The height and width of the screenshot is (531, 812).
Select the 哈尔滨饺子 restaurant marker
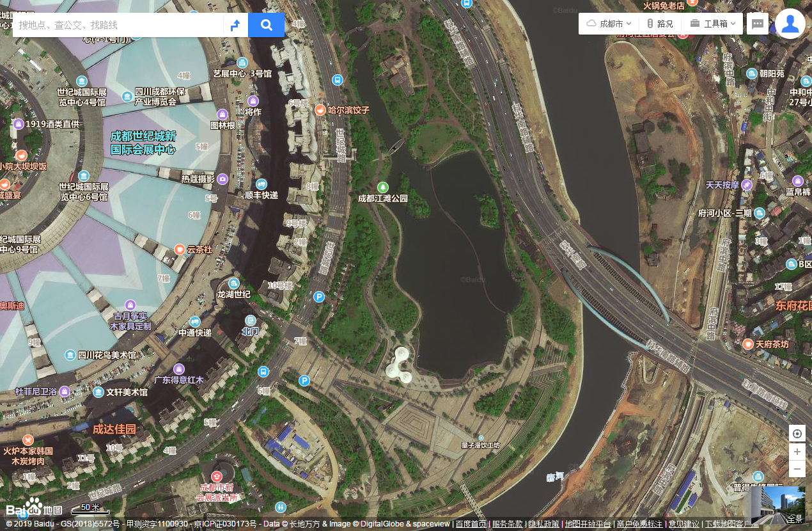coord(320,110)
